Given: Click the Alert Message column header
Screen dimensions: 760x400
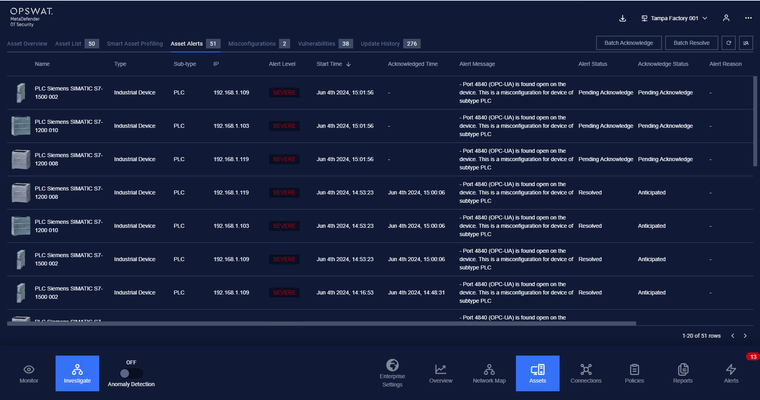Looking at the screenshot, I should (477, 64).
